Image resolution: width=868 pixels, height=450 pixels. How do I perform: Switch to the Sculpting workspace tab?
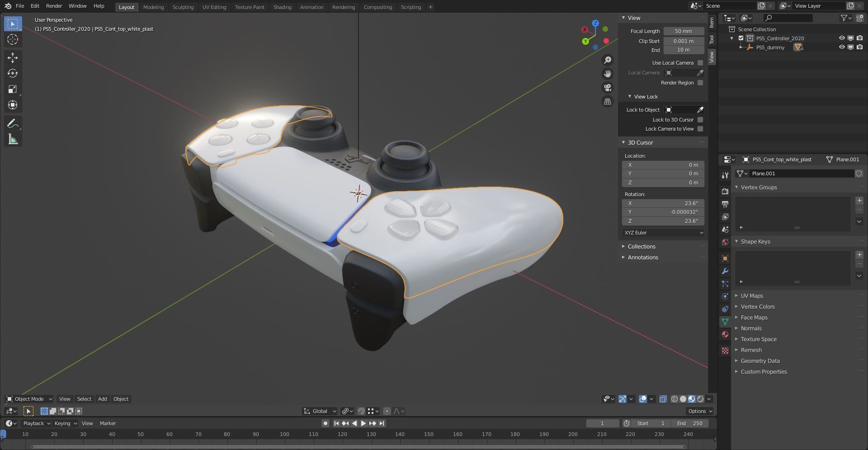pyautogui.click(x=183, y=7)
